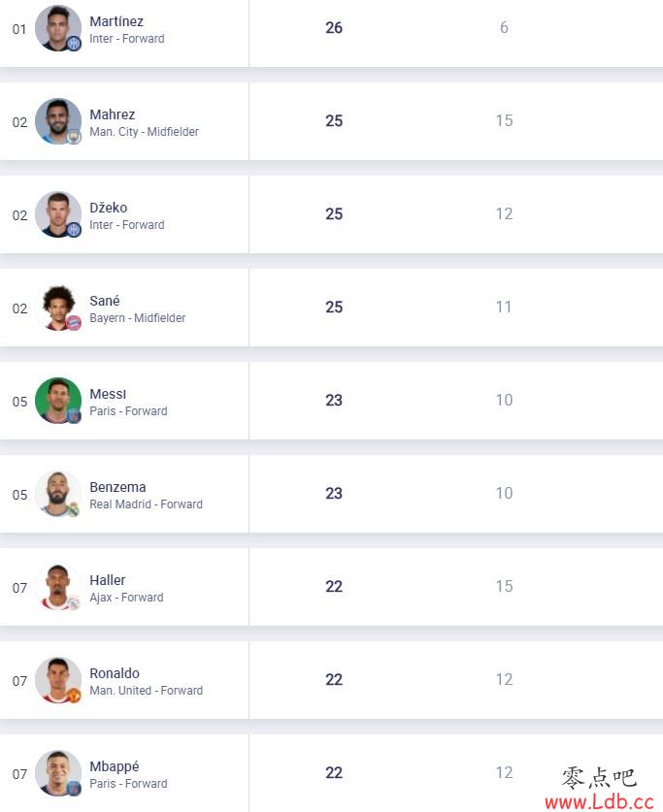Click Mahrez's value of 25

[x=334, y=120]
